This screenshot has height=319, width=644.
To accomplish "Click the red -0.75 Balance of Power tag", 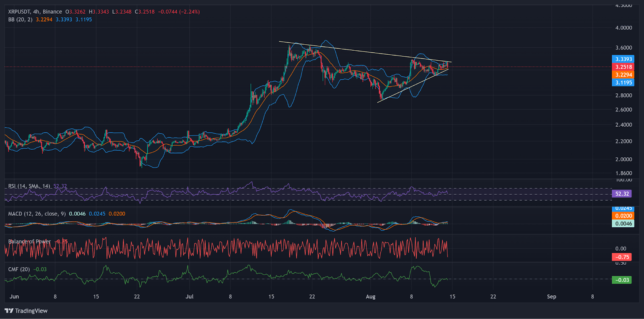I will coord(622,257).
